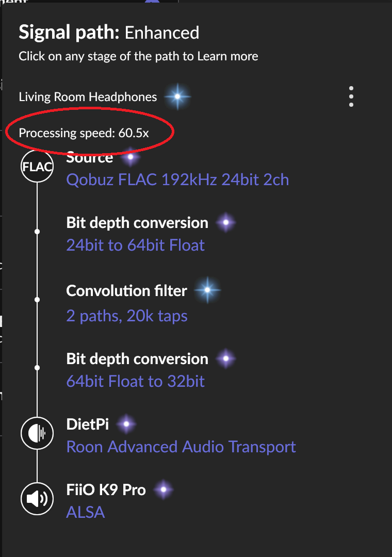Click the star beside Bit depth conversion
Image resolution: width=392 pixels, height=557 pixels.
(225, 222)
